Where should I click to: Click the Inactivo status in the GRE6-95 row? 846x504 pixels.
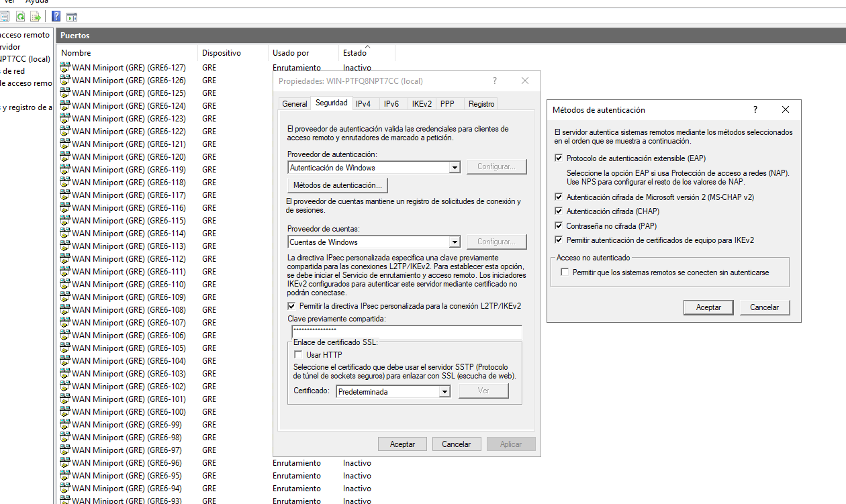tap(357, 476)
